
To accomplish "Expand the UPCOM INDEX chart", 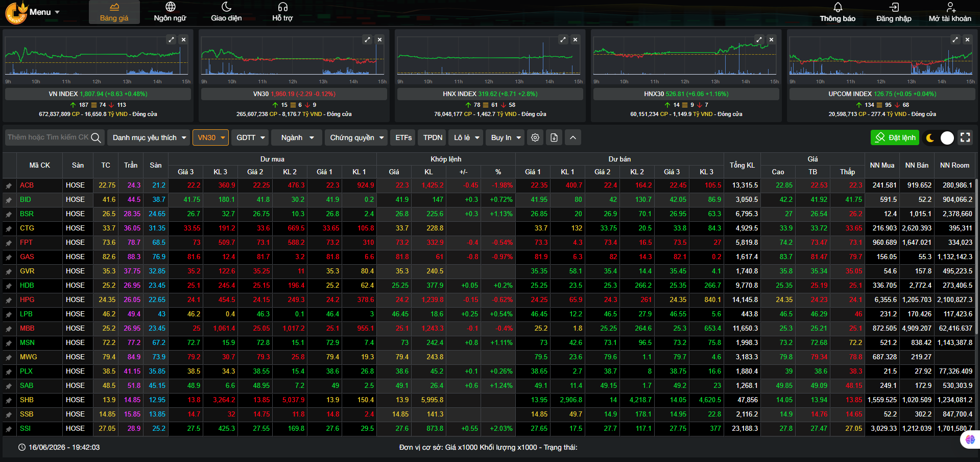I will pyautogui.click(x=955, y=39).
